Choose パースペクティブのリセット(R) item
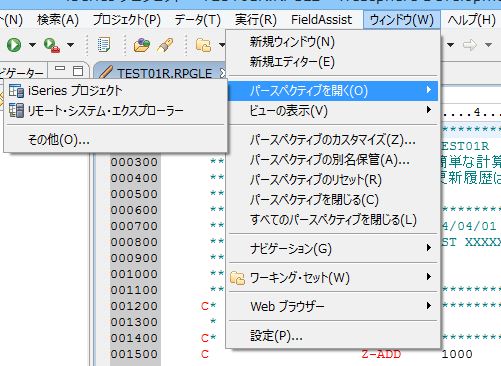 [x=333, y=180]
